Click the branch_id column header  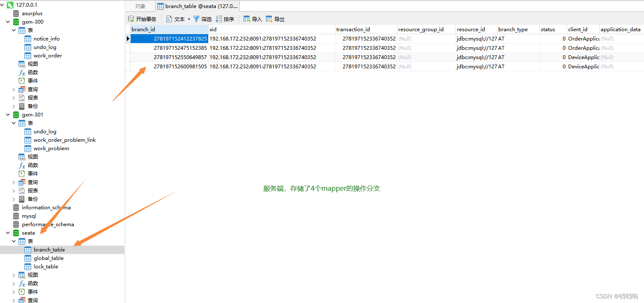click(169, 30)
